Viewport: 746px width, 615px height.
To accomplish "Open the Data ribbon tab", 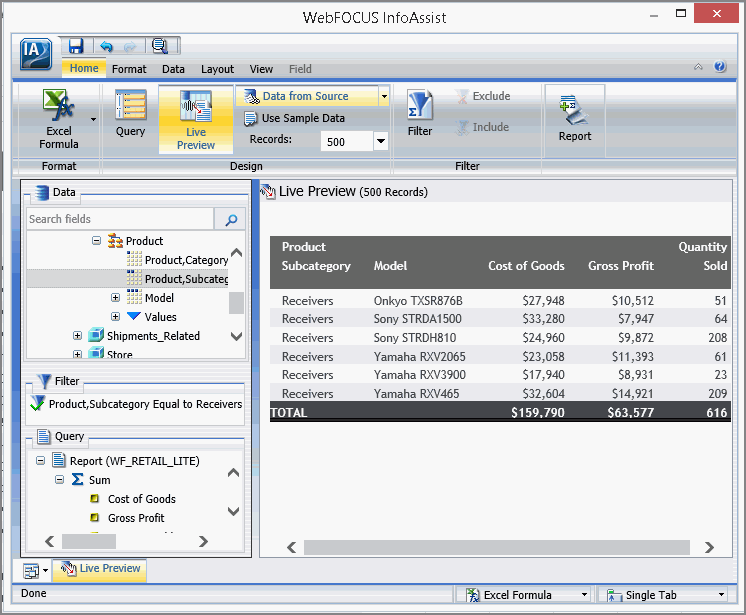I will pyautogui.click(x=173, y=69).
